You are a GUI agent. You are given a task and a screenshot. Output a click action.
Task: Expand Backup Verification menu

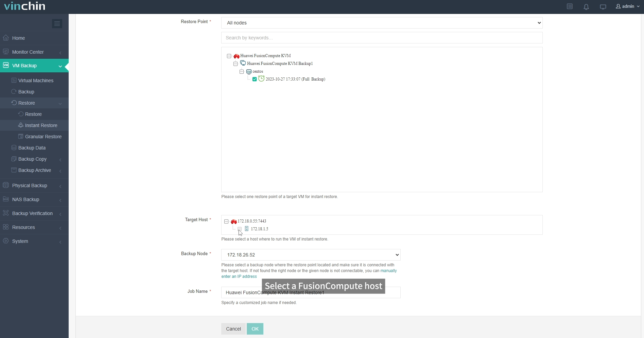34,213
